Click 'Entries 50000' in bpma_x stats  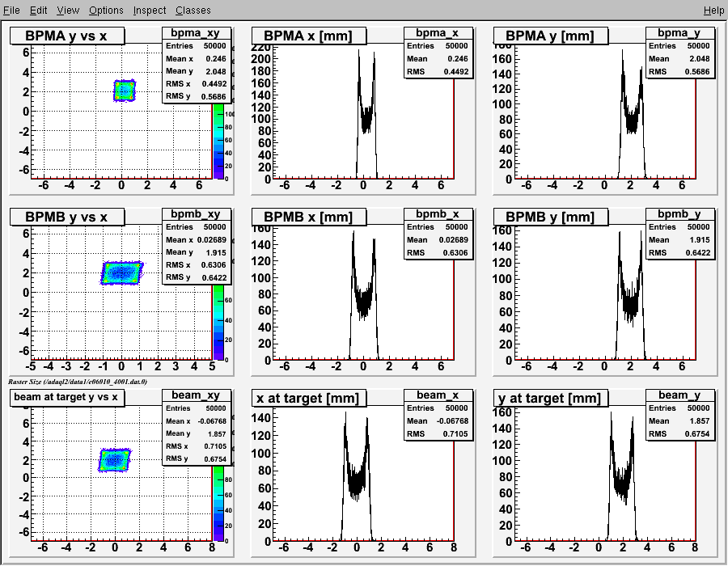click(x=438, y=46)
